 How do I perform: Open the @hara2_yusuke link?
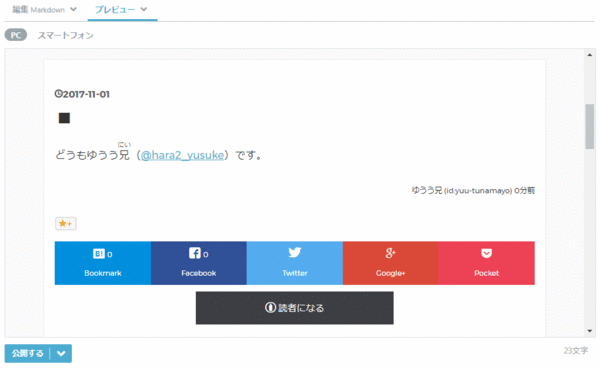point(183,155)
